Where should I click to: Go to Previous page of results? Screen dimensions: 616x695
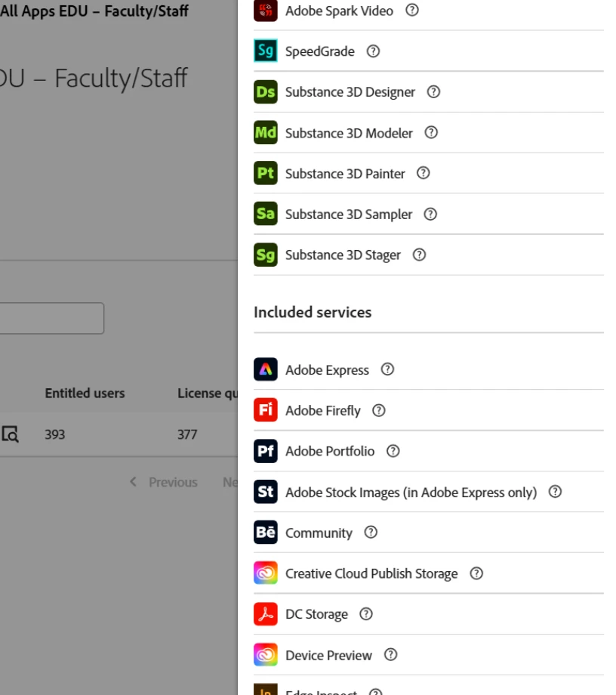pyautogui.click(x=163, y=482)
